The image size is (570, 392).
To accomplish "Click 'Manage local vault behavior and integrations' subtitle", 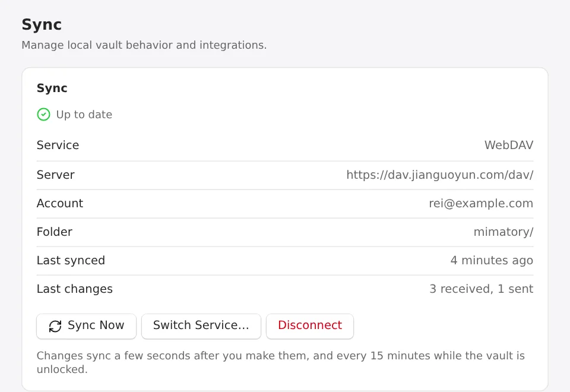I will [x=144, y=45].
